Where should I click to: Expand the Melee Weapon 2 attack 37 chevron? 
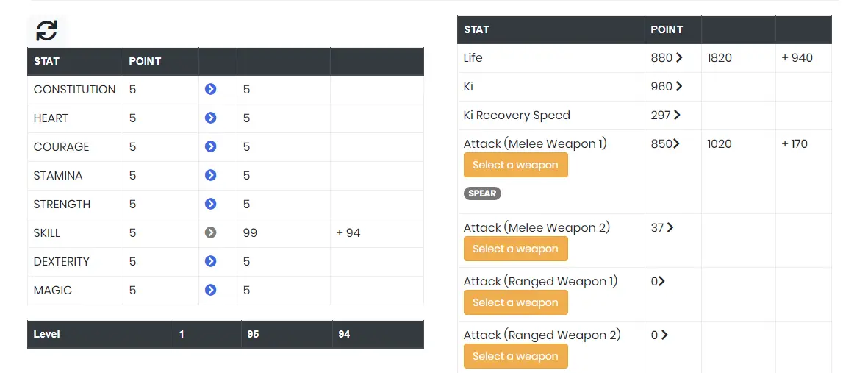coord(670,227)
